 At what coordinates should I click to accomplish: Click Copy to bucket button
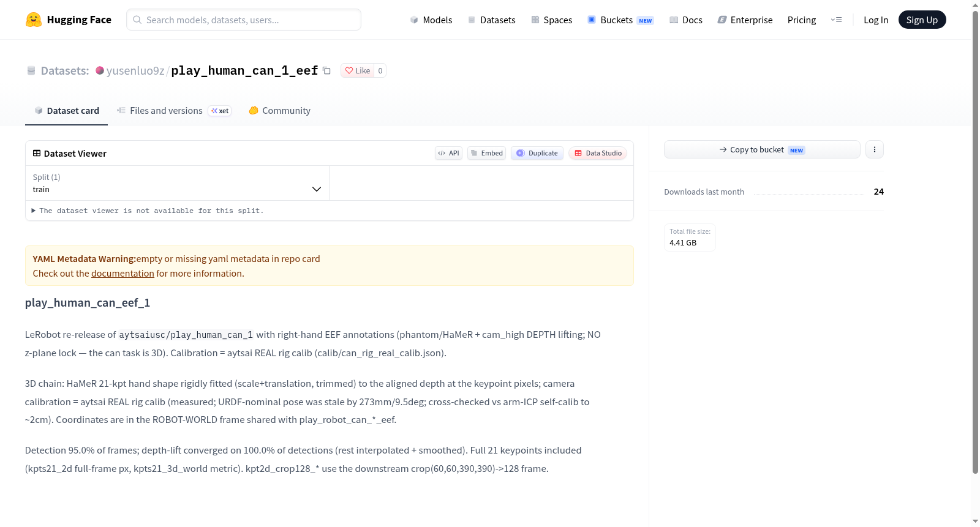pos(762,149)
